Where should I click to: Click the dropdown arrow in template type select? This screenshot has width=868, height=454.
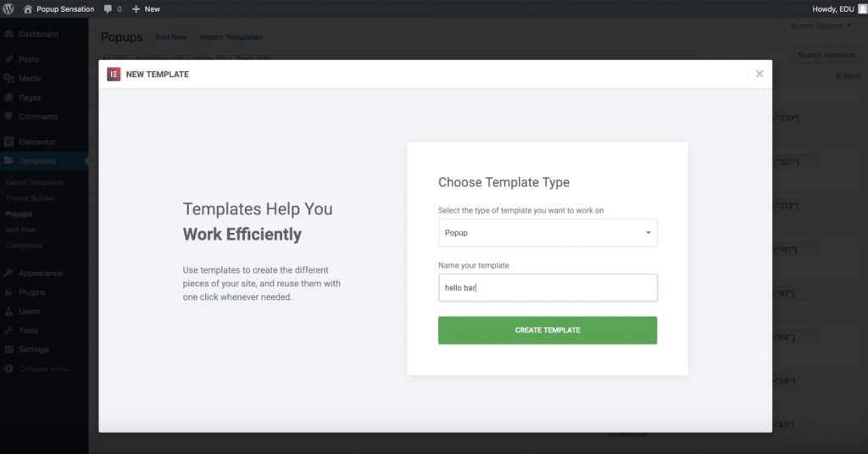pyautogui.click(x=648, y=233)
